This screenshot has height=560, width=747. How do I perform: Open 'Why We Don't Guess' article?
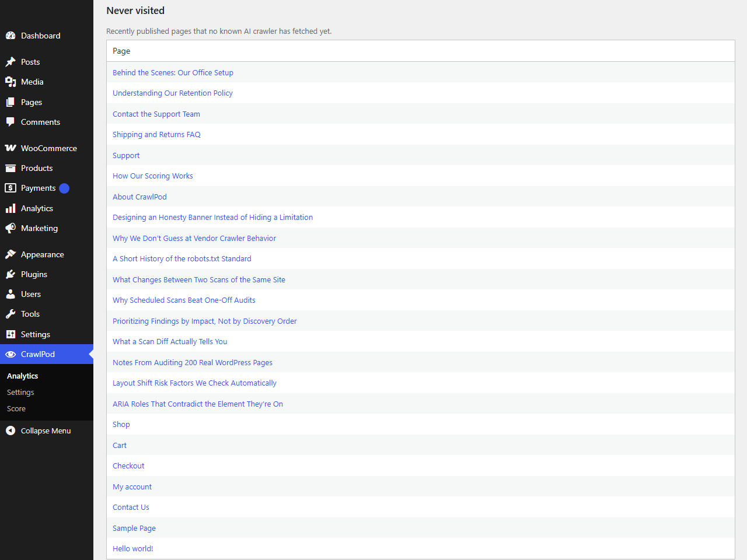click(194, 238)
